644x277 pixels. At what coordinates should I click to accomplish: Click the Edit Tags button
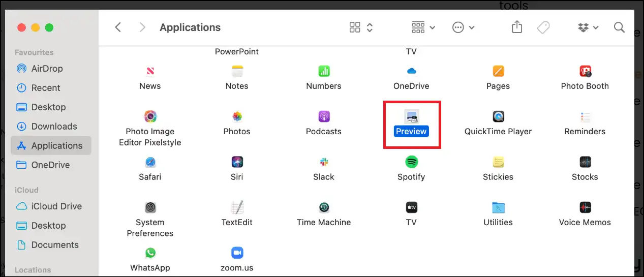543,27
